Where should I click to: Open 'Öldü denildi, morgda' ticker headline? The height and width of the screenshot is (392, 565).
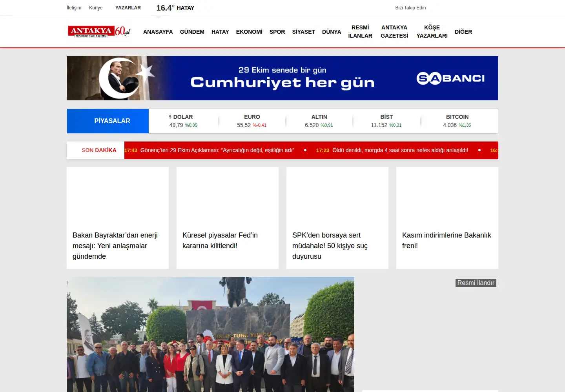coord(400,150)
